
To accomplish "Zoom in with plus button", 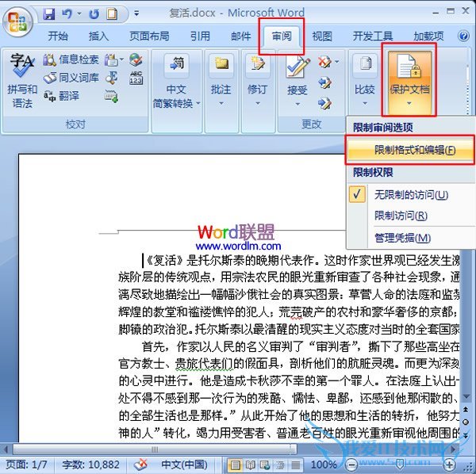I will click(449, 464).
